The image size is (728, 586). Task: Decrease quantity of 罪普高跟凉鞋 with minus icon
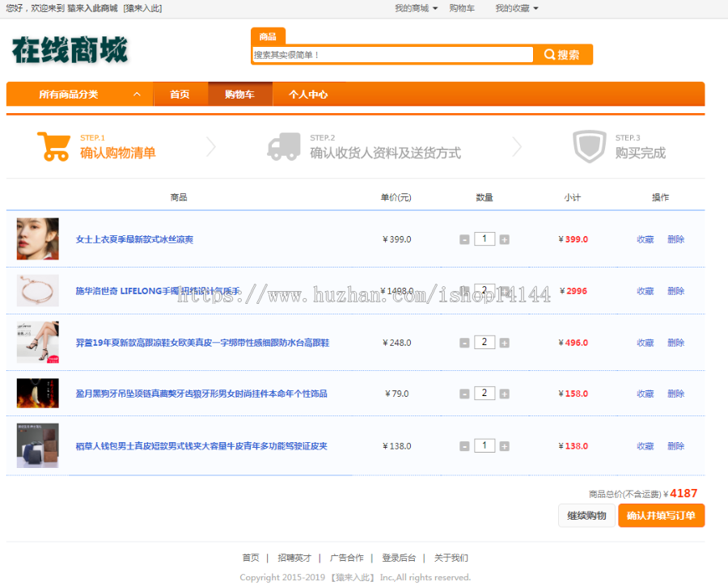[x=464, y=342]
